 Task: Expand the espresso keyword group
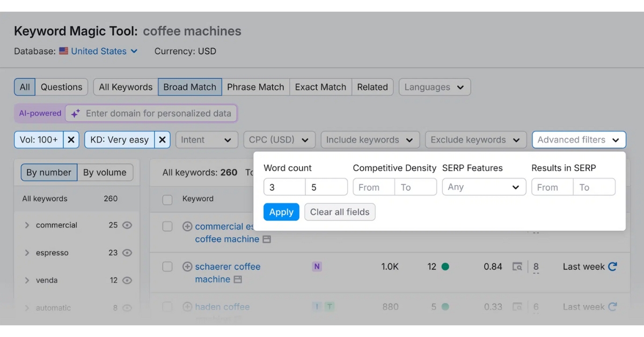click(x=27, y=253)
